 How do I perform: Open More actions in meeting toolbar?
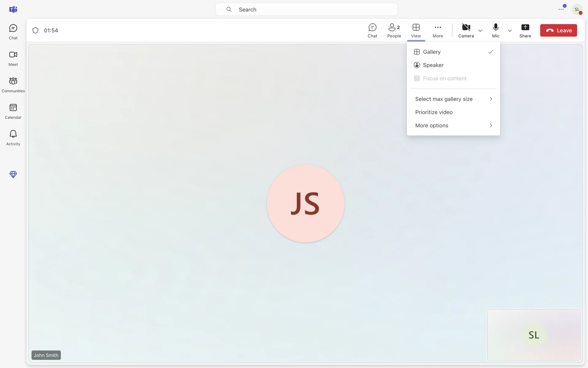pyautogui.click(x=437, y=30)
